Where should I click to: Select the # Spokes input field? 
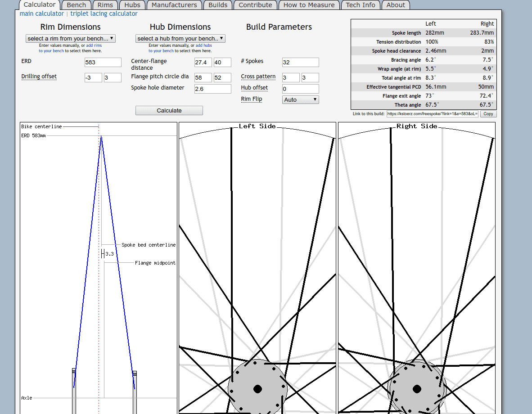300,63
